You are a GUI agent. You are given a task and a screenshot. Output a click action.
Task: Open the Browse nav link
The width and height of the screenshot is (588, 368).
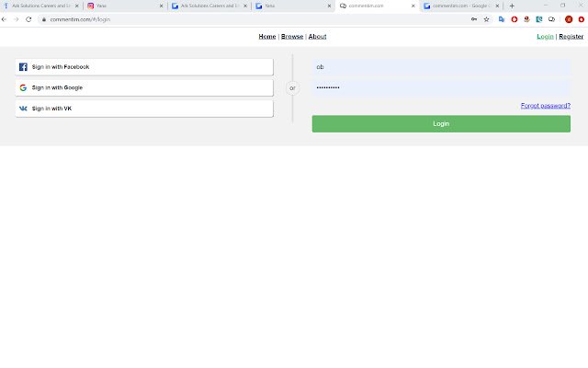[x=292, y=37]
